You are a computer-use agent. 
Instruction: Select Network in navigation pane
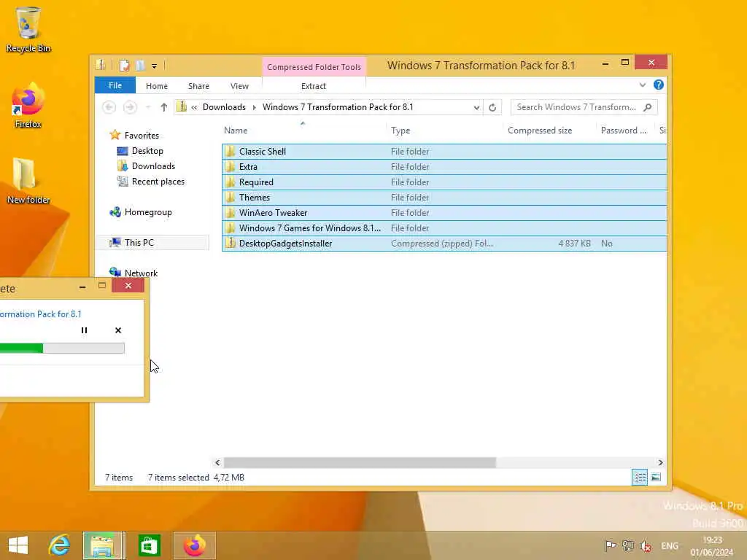coord(141,273)
